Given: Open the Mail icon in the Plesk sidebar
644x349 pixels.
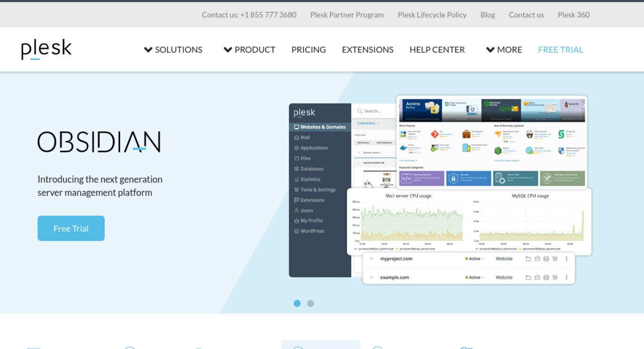Looking at the screenshot, I should (x=297, y=138).
